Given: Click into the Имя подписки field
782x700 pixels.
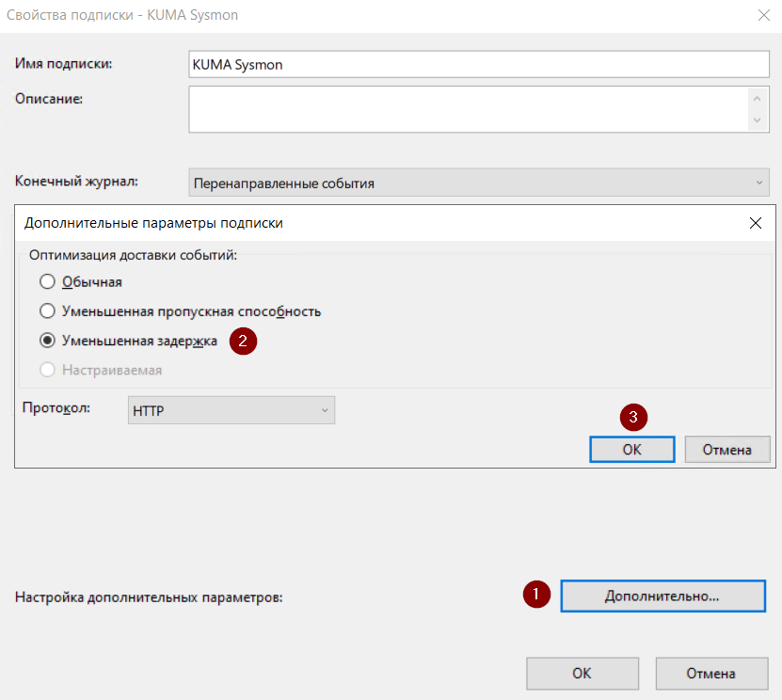Looking at the screenshot, I should click(x=479, y=64).
